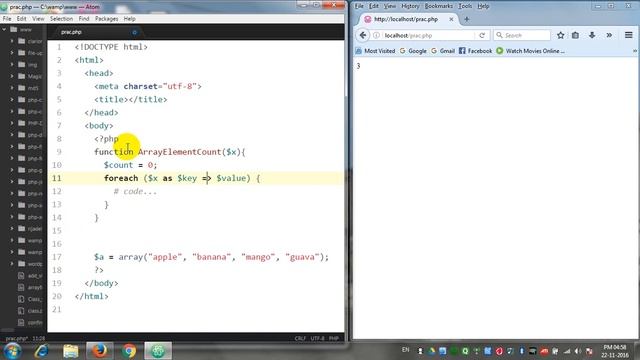
Task: Expand the img folder in tree view
Action: click(x=12, y=64)
